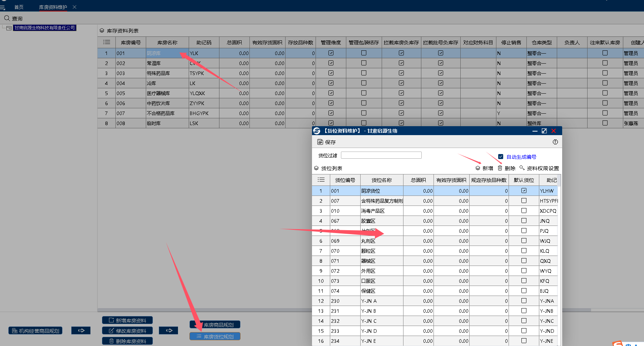The height and width of the screenshot is (346, 644).
Task: Open the help question-mark icon in dialog
Action: (555, 142)
